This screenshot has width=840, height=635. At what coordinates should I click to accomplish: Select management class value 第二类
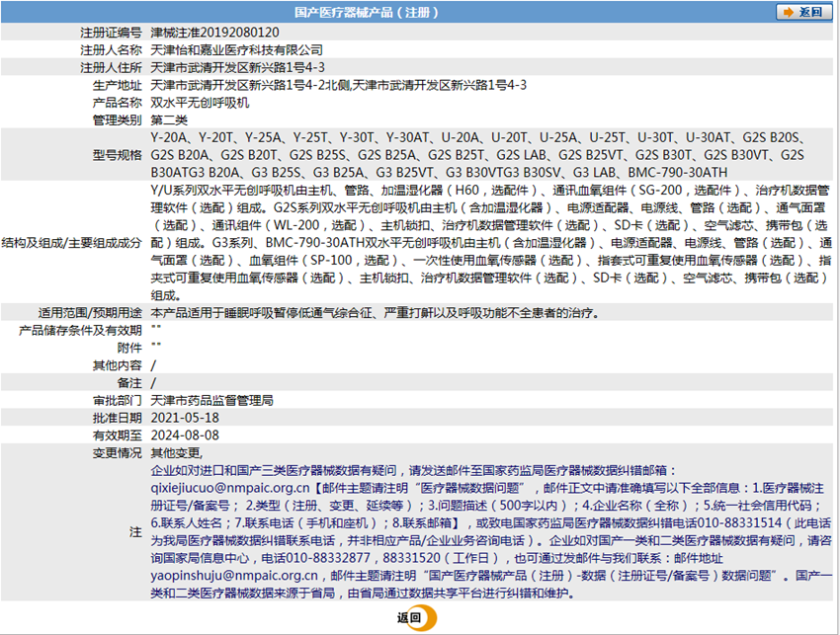point(169,119)
